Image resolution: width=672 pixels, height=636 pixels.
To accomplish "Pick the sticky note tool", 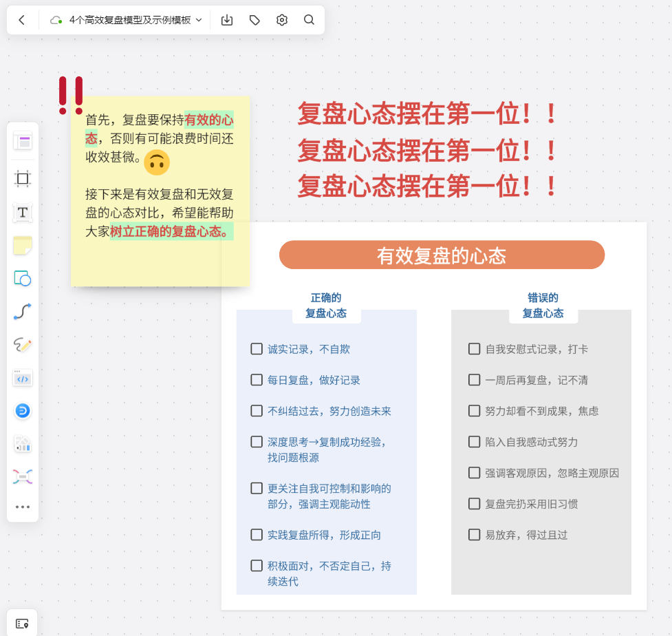I will [x=23, y=245].
